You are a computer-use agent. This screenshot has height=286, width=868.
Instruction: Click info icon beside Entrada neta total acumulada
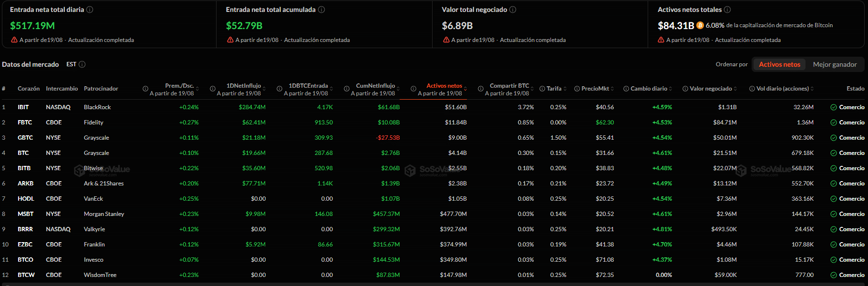(321, 10)
